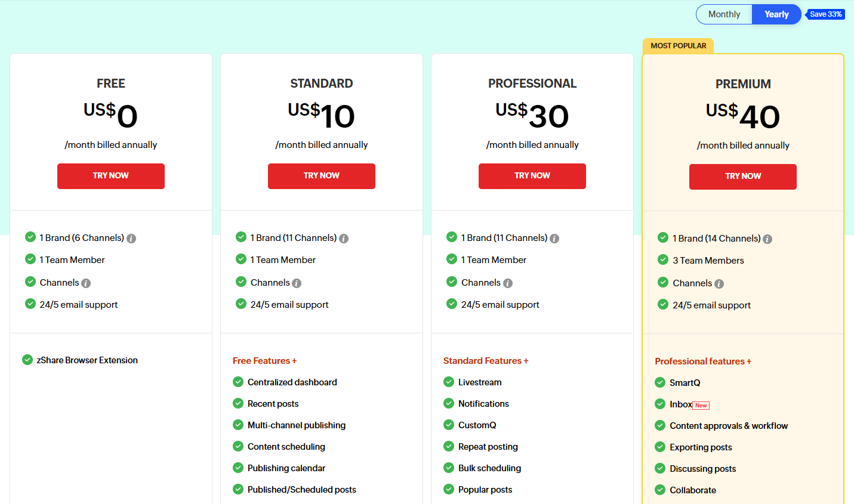The height and width of the screenshot is (504, 854).
Task: Click Channels info icon in Standard plan
Action: (297, 283)
